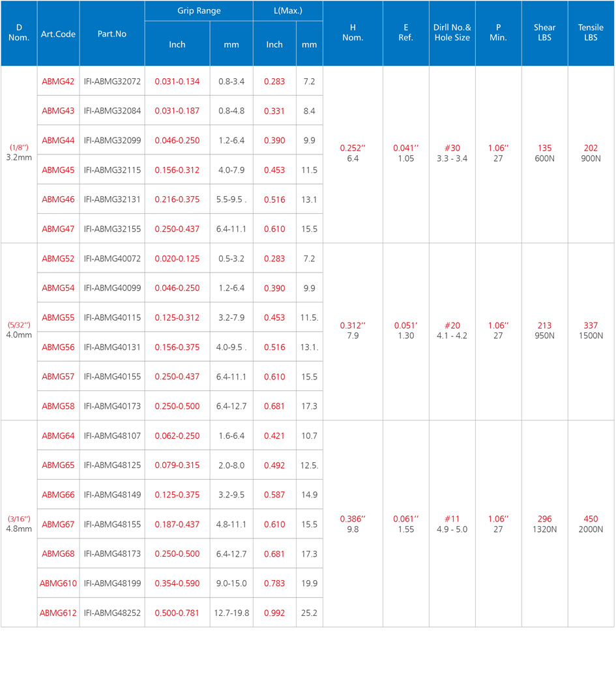
Task: Click the ABMG42 art code
Action: (x=58, y=81)
